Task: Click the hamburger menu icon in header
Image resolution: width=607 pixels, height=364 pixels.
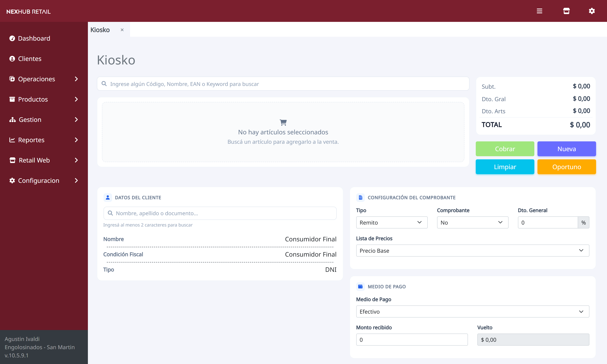Action: coord(539,11)
